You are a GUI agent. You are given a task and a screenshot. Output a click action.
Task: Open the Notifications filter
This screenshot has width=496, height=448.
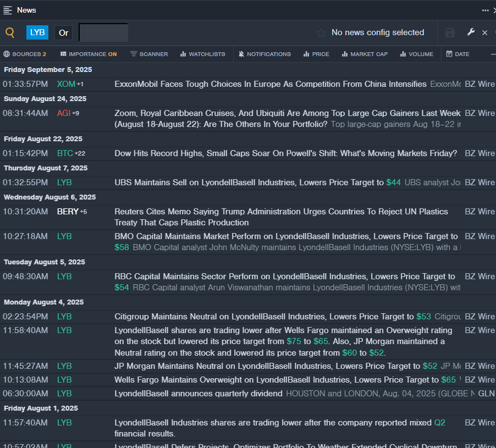coord(264,54)
